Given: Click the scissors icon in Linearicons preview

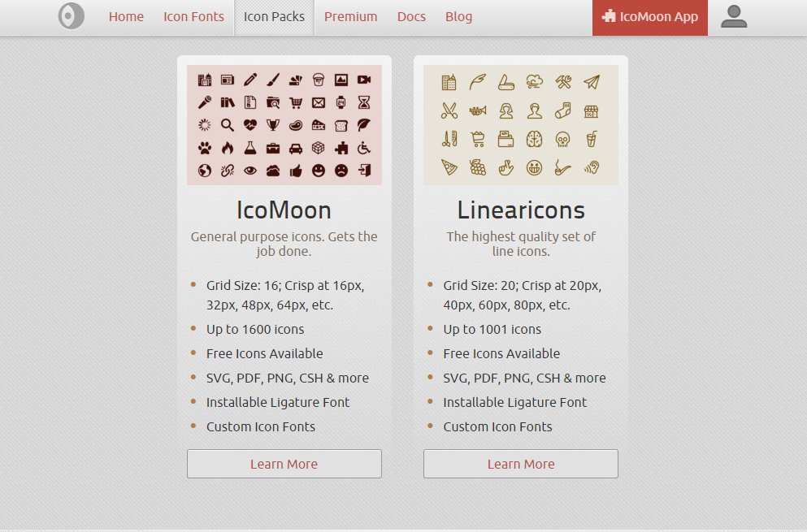Looking at the screenshot, I should (449, 110).
